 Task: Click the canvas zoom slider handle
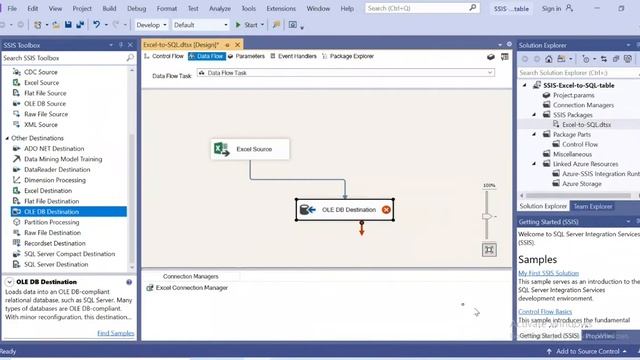[487, 216]
